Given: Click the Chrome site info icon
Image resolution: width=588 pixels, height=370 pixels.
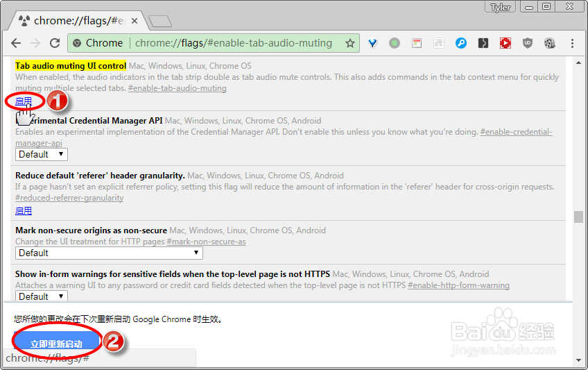Looking at the screenshot, I should pos(77,43).
